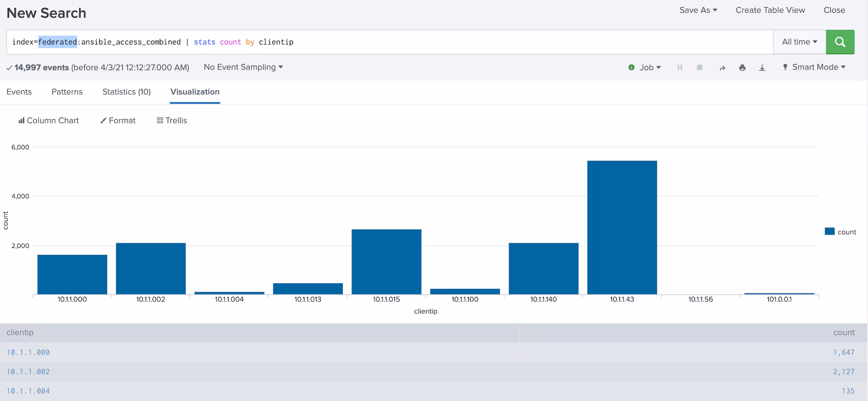Open the Smart Mode dropdown
Screen dimensions: 868x401
(814, 67)
